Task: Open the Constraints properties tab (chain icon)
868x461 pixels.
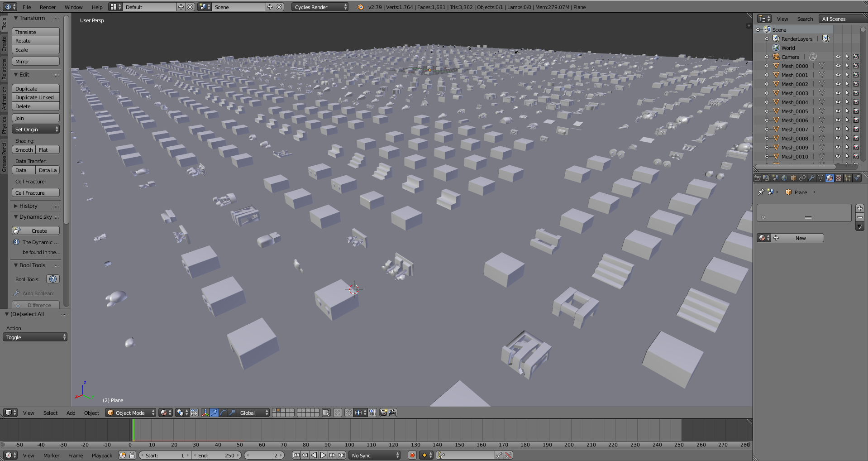Action: (x=802, y=178)
